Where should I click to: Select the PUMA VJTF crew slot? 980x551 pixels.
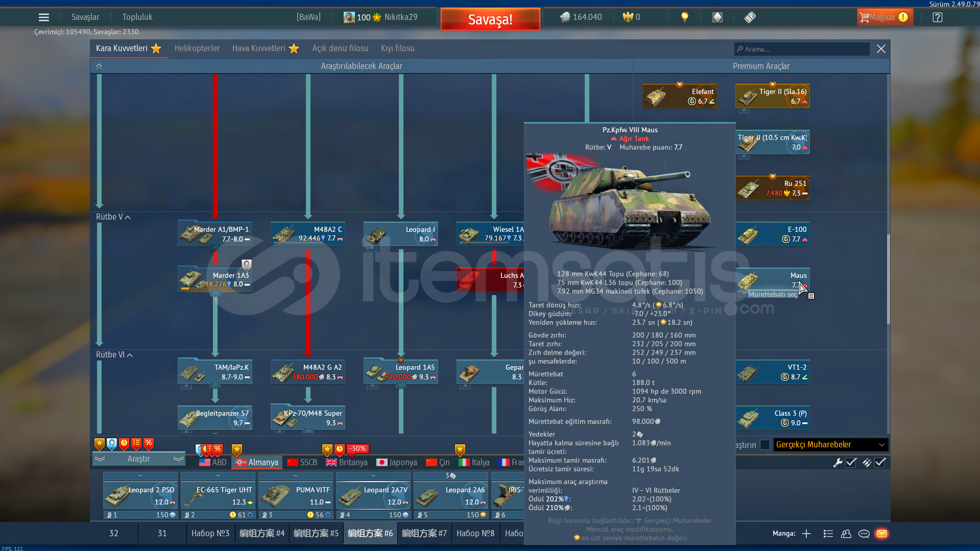296,495
